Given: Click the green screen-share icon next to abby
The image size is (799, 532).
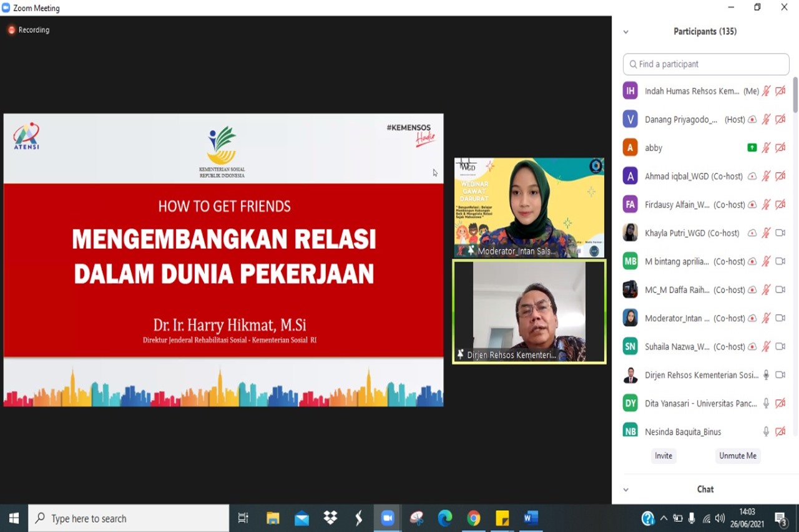Looking at the screenshot, I should pos(752,147).
